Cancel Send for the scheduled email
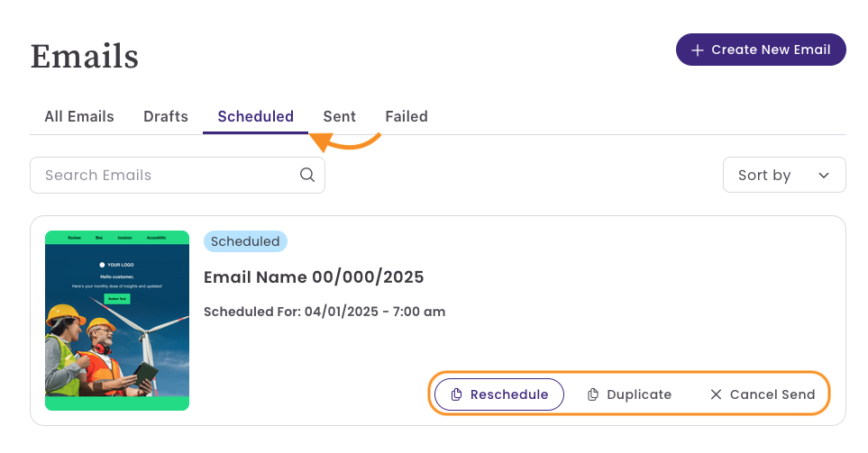This screenshot has height=453, width=868. click(x=763, y=394)
